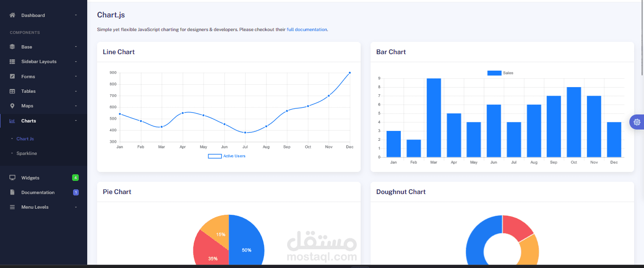The height and width of the screenshot is (268, 644).
Task: Select the Chart.js submenu entry
Action: click(25, 139)
